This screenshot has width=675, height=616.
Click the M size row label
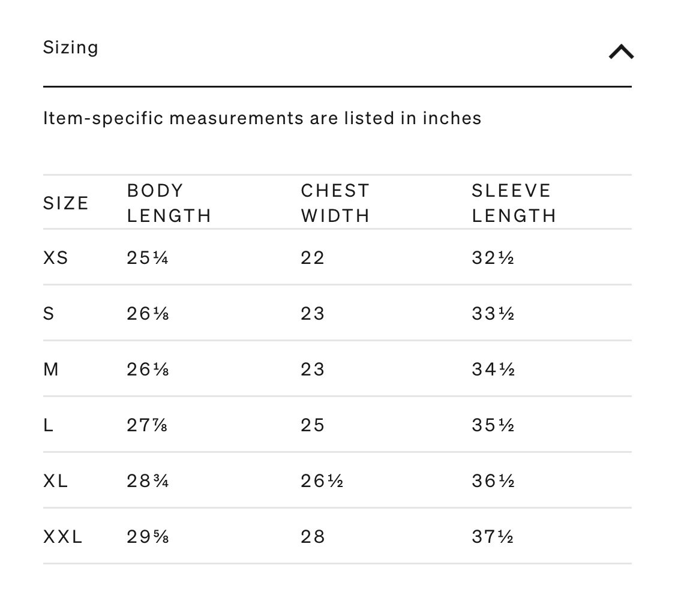coord(51,369)
